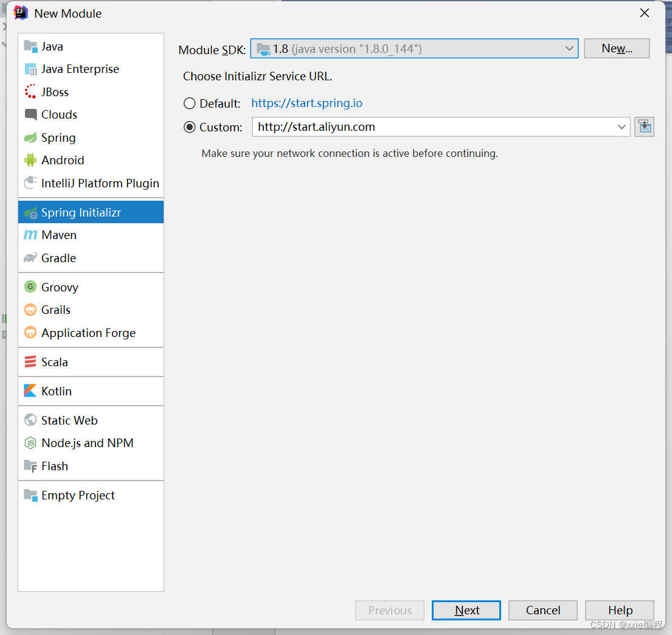Image resolution: width=672 pixels, height=635 pixels.
Task: Select the Default service URL radio button
Action: coord(189,103)
